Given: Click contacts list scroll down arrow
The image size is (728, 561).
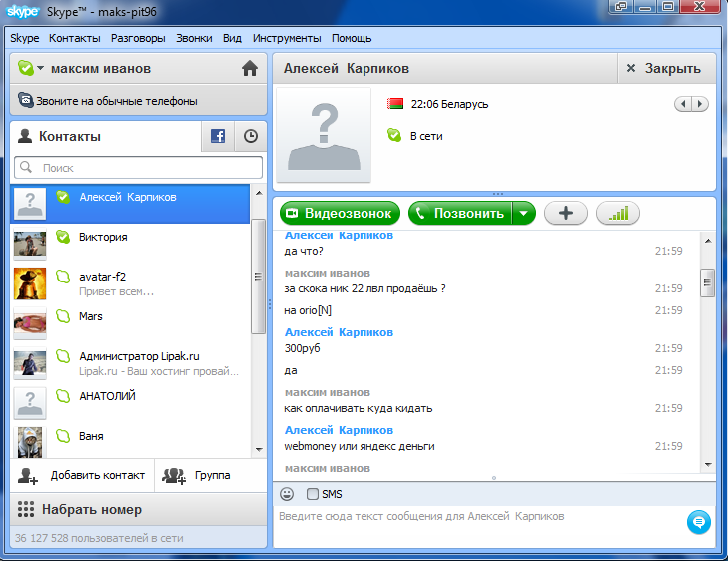Looking at the screenshot, I should click(259, 449).
